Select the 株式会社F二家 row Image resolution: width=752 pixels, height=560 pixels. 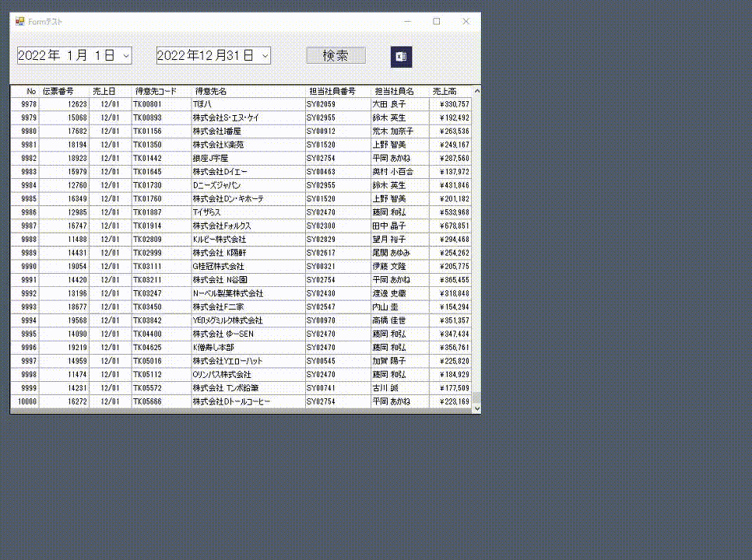pyautogui.click(x=210, y=308)
